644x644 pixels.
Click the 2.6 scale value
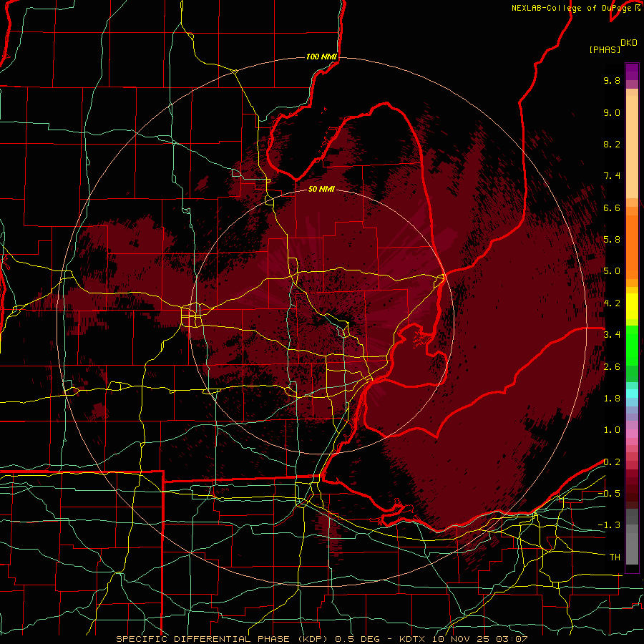point(612,367)
